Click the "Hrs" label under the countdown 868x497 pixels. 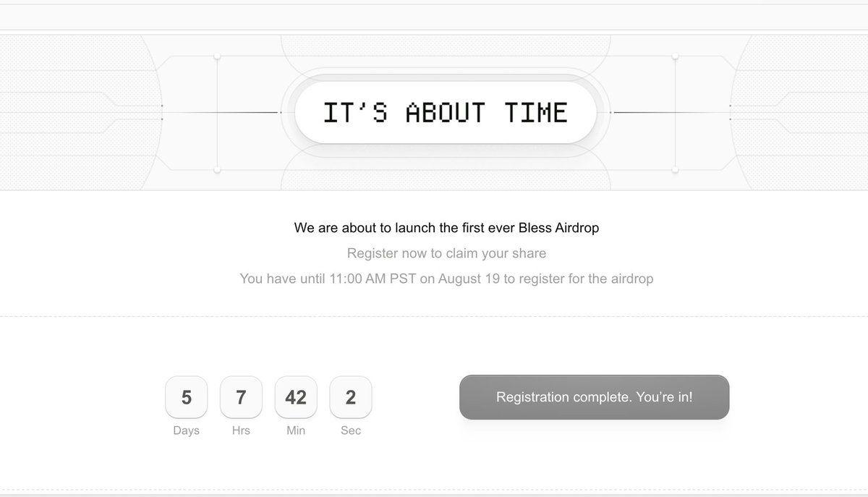click(x=241, y=430)
